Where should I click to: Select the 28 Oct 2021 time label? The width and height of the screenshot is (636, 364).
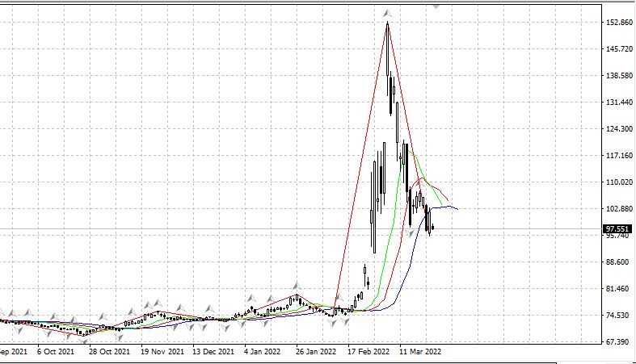click(109, 351)
